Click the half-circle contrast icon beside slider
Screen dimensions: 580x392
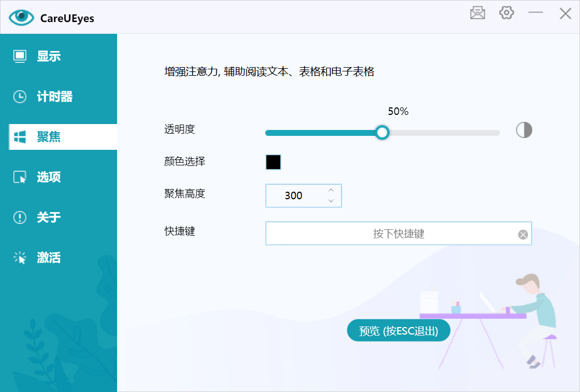tap(524, 130)
